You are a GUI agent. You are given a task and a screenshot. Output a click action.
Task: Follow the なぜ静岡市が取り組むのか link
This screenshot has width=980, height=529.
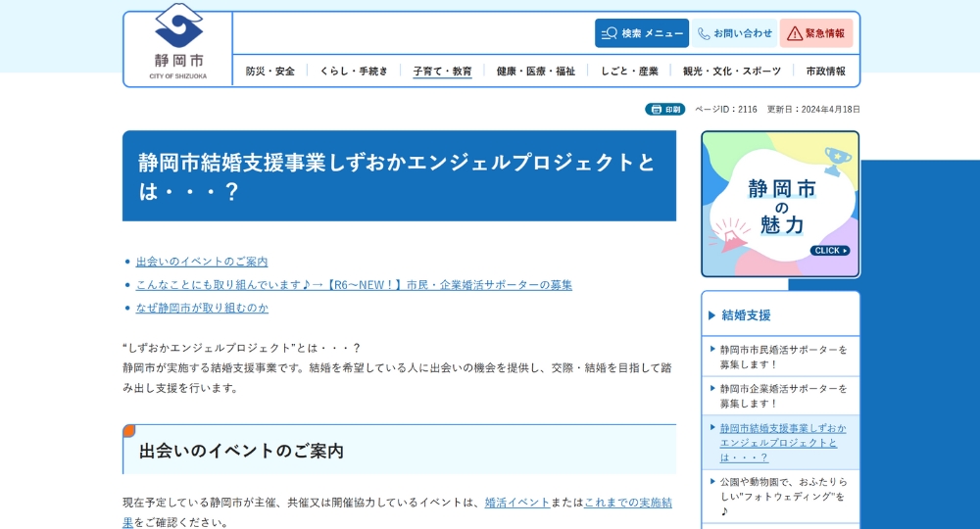pyautogui.click(x=202, y=308)
